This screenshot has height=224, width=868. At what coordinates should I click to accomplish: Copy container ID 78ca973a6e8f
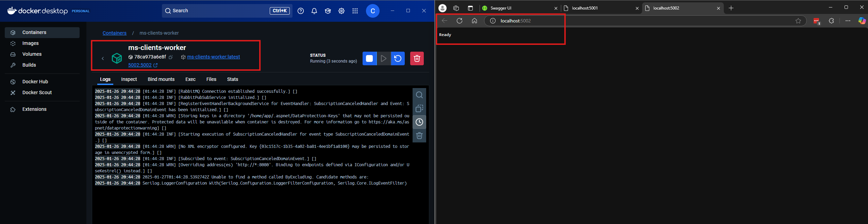[171, 57]
